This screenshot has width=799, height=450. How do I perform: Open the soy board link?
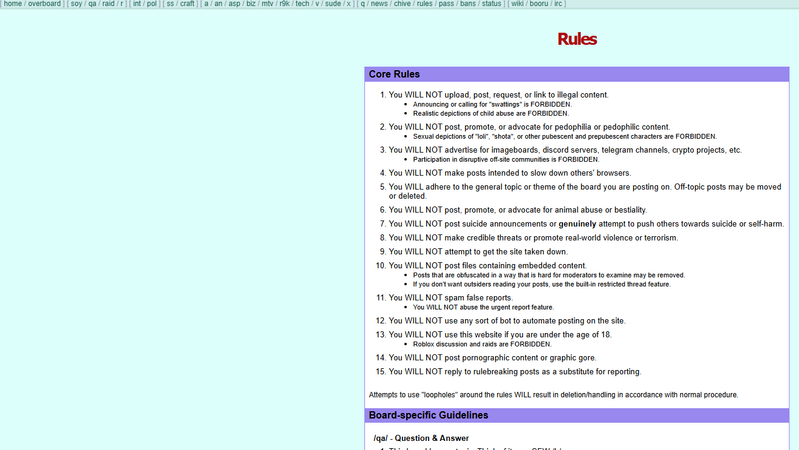click(x=76, y=4)
